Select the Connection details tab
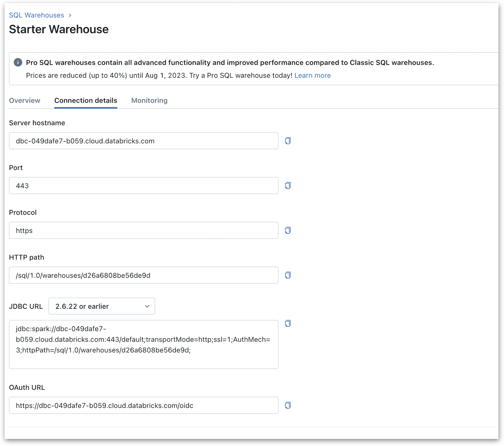 [86, 101]
